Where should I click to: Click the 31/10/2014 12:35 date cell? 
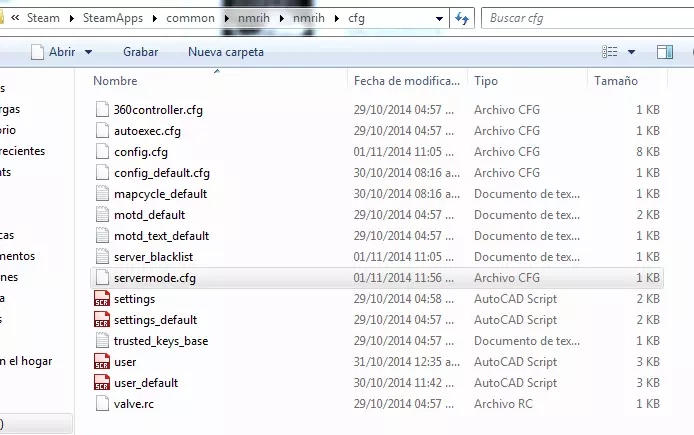pos(407,362)
